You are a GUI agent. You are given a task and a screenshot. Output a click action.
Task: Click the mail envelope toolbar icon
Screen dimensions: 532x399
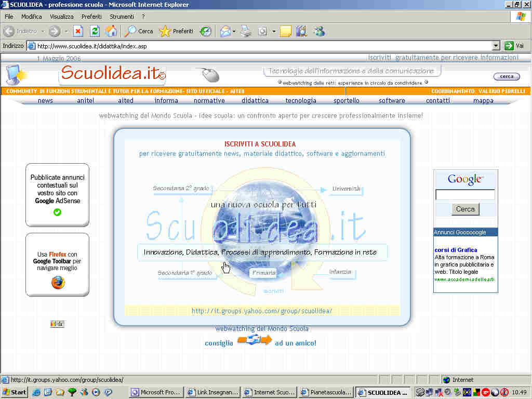coord(225,31)
